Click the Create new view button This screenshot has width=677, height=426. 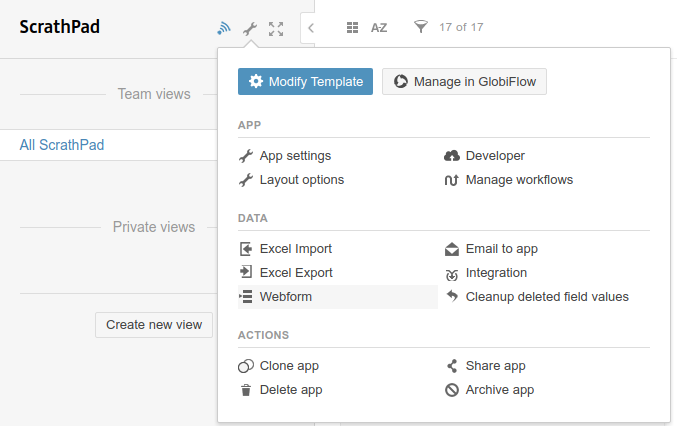point(154,325)
